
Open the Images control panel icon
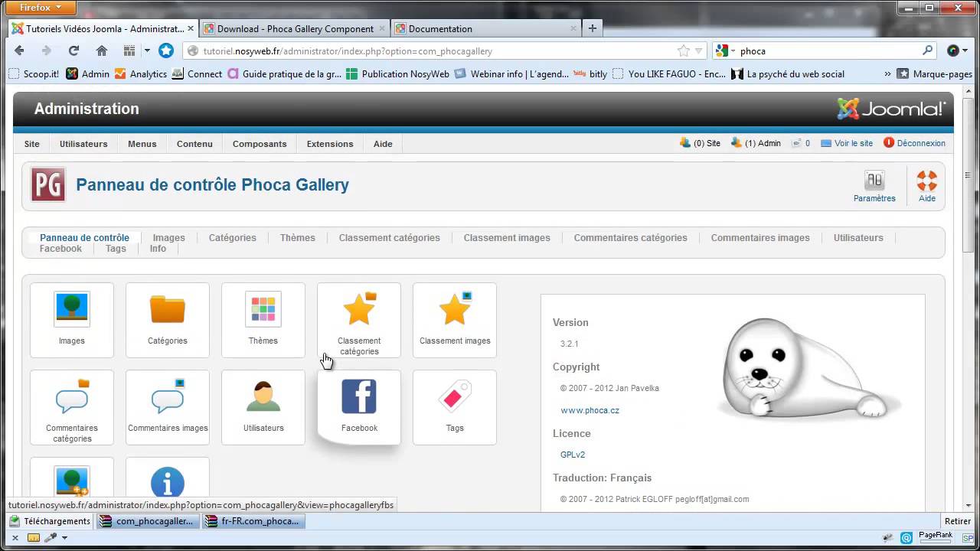pyautogui.click(x=72, y=320)
